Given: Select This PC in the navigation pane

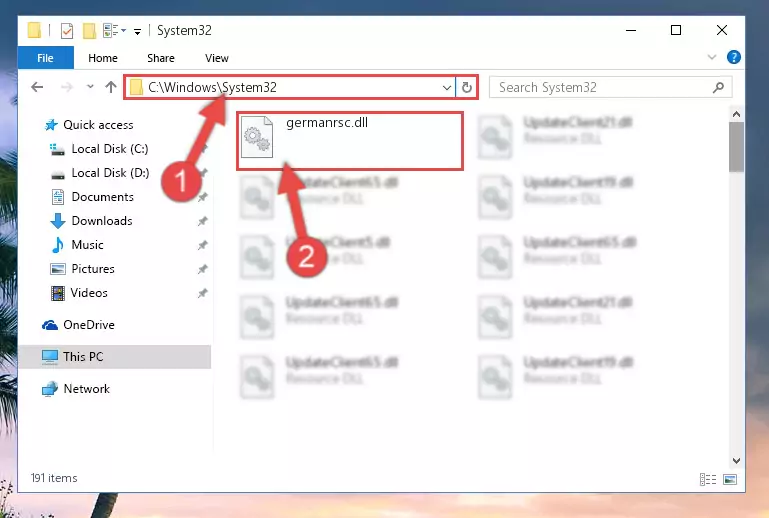Looking at the screenshot, I should (115, 357).
